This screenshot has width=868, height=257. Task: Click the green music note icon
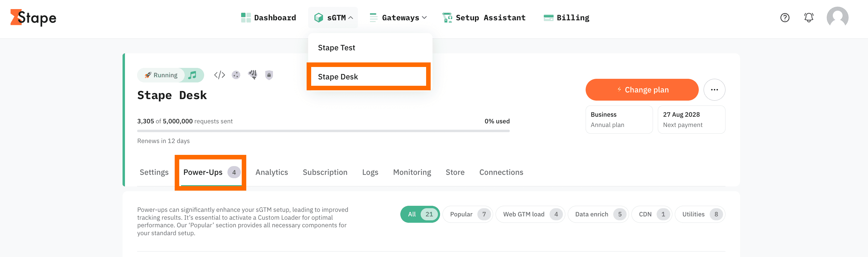point(192,75)
